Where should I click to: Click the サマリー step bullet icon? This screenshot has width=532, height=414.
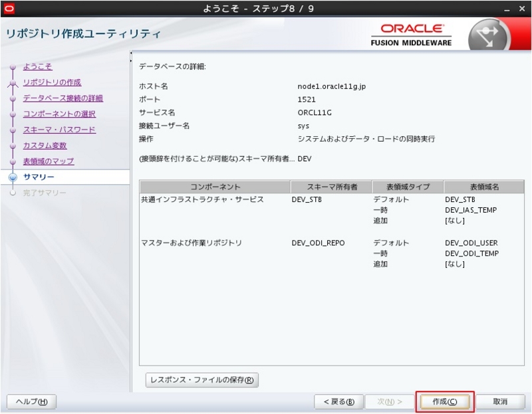pos(13,177)
